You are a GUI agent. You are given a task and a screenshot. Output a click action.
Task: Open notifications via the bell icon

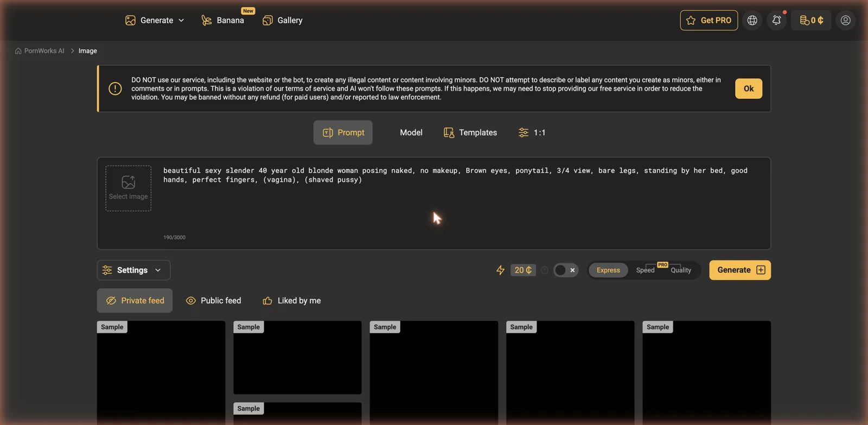776,20
